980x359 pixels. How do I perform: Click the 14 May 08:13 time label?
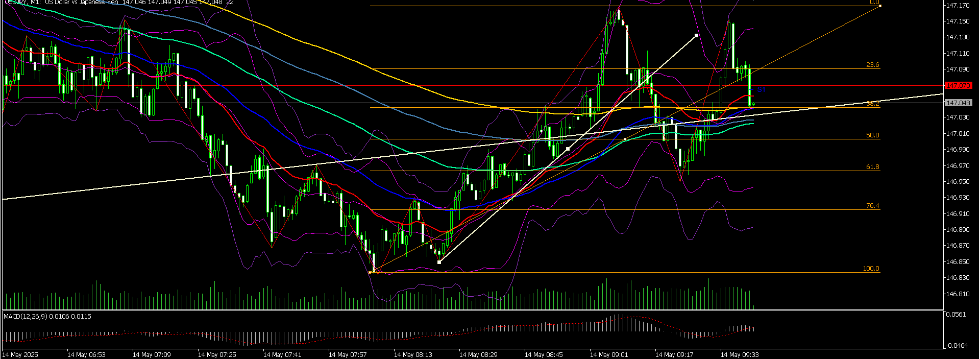point(412,354)
